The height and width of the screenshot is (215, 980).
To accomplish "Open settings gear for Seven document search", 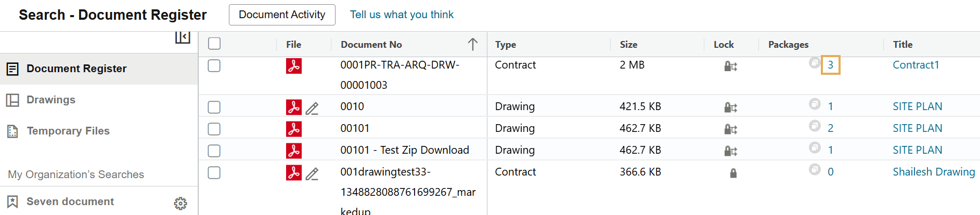I will tap(180, 203).
